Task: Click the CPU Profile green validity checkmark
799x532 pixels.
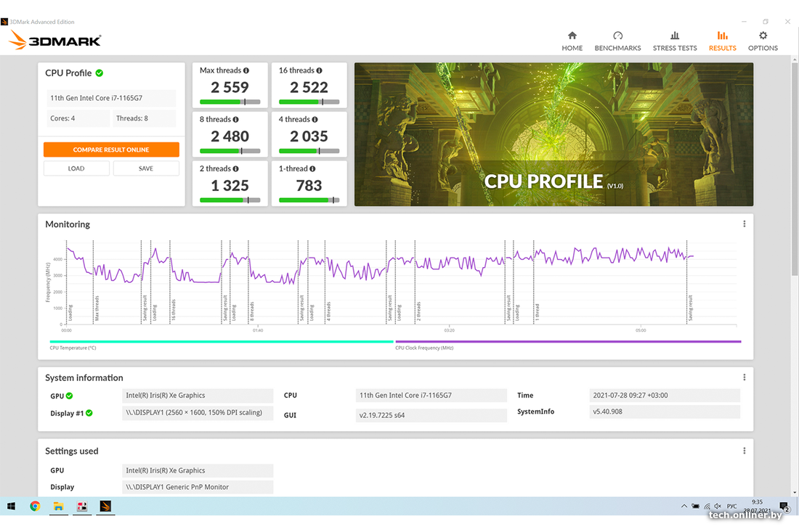Action: [x=100, y=73]
